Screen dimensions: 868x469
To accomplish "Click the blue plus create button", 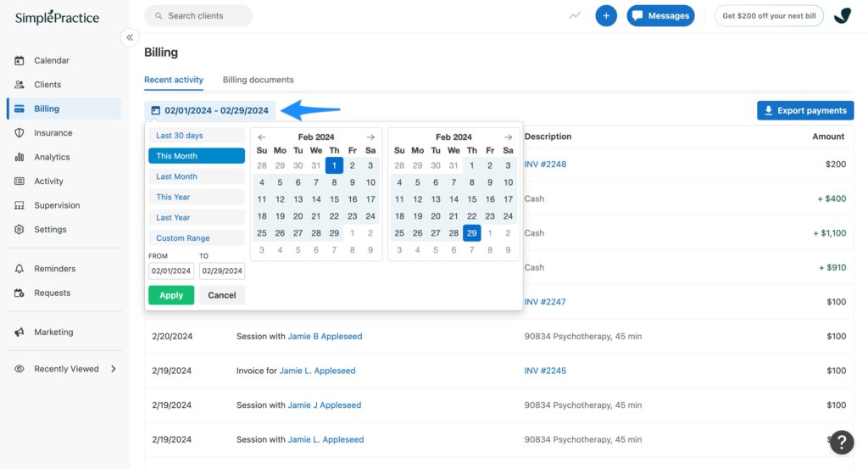I will point(606,15).
